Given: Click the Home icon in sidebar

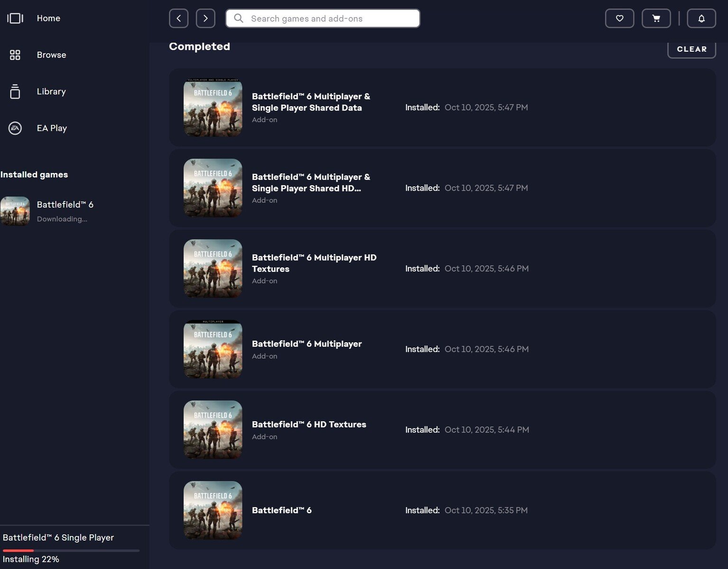Looking at the screenshot, I should coord(15,18).
